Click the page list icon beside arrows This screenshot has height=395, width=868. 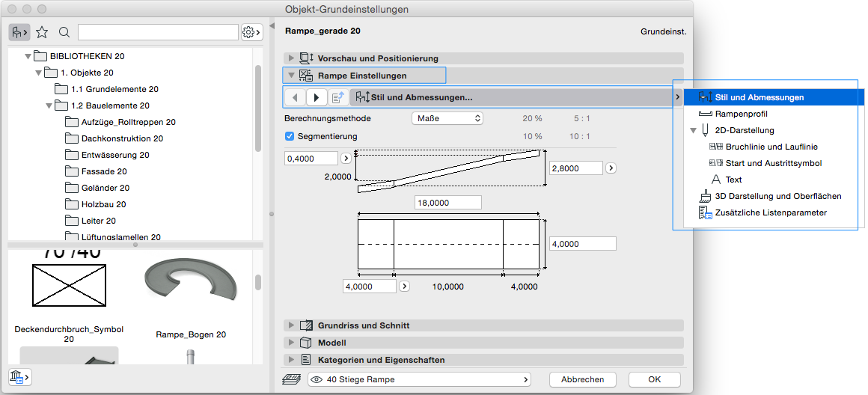click(337, 97)
